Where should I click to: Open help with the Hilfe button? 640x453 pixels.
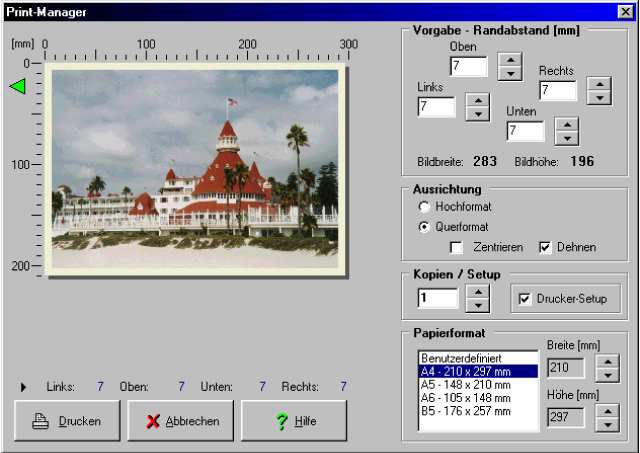[293, 421]
